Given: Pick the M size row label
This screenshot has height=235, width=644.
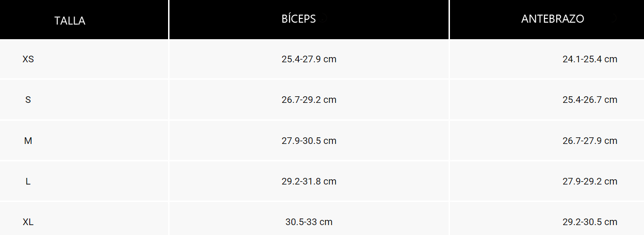Looking at the screenshot, I should [28, 141].
